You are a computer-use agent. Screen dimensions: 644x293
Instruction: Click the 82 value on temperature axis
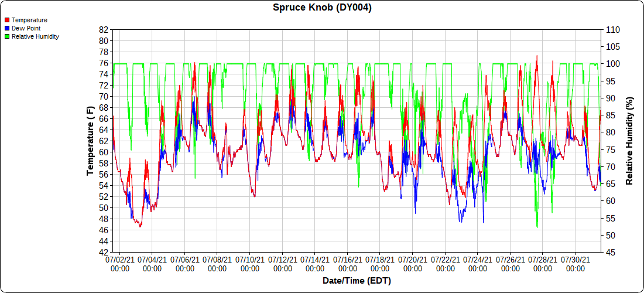(x=104, y=29)
